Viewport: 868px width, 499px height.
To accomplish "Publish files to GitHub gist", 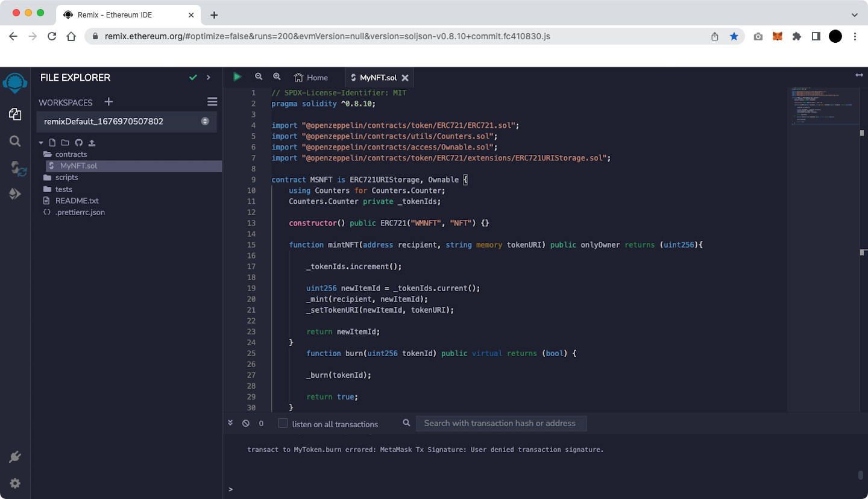I will coord(78,143).
